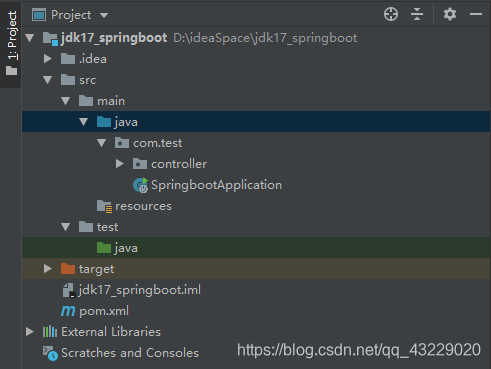Open the Project view dropdown arrow
Screen dimensions: 491x369
click(104, 15)
